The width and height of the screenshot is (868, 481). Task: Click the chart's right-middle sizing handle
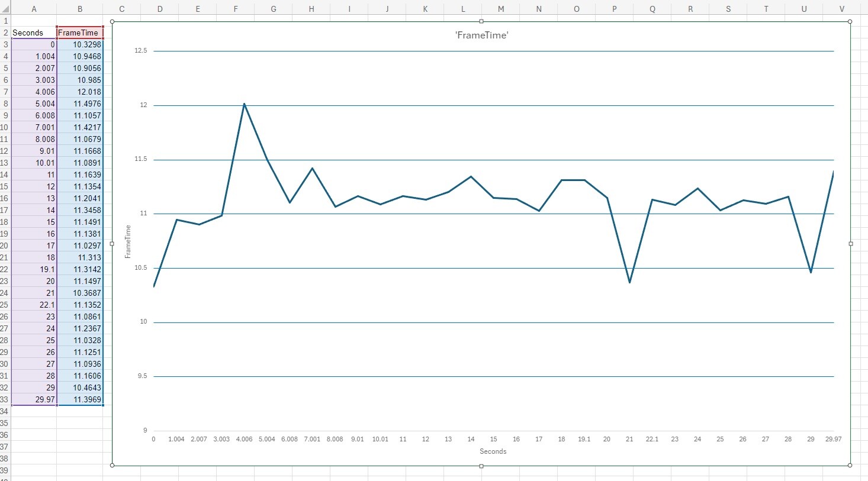(x=851, y=244)
